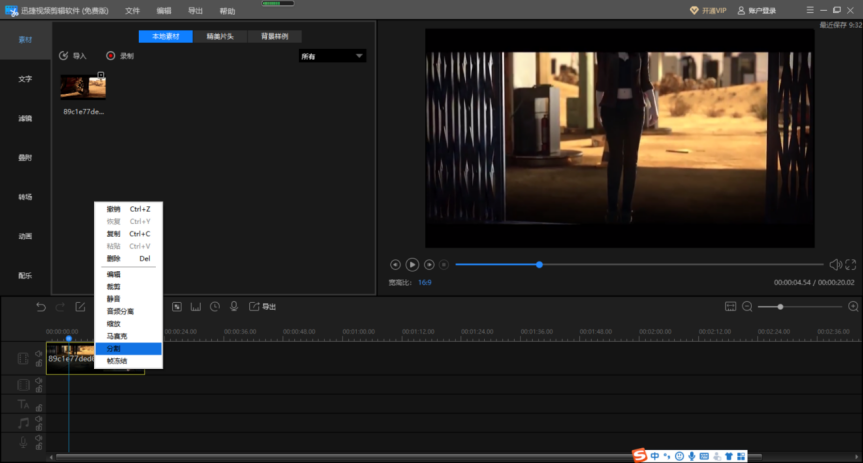Image resolution: width=863 pixels, height=463 pixels.
Task: Step to the next frame
Action: click(x=429, y=265)
